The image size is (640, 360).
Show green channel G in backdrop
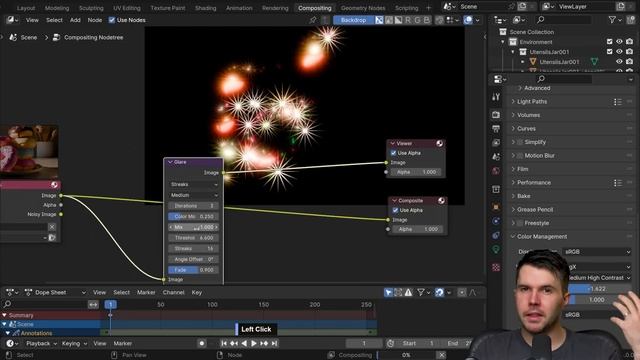pos(417,20)
